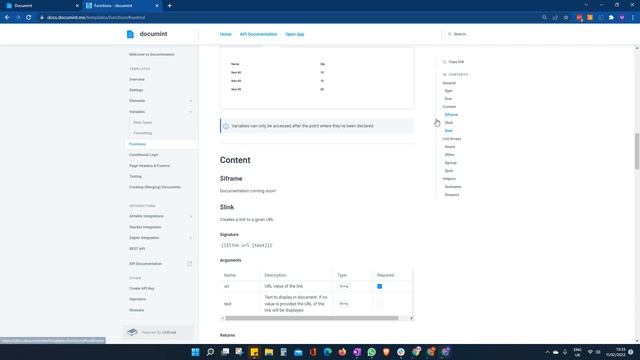Go back with browser back arrow
Viewport: 640px width, 360px height.
[x=7, y=18]
